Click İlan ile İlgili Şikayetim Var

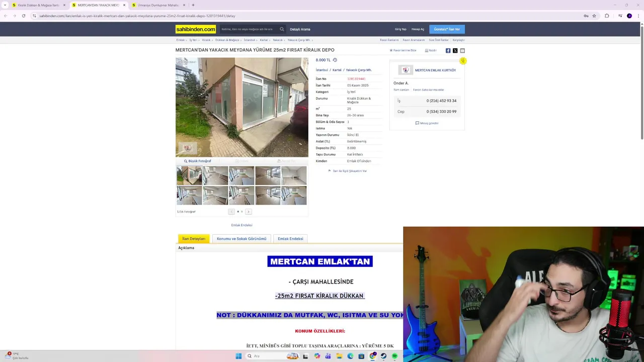click(347, 171)
